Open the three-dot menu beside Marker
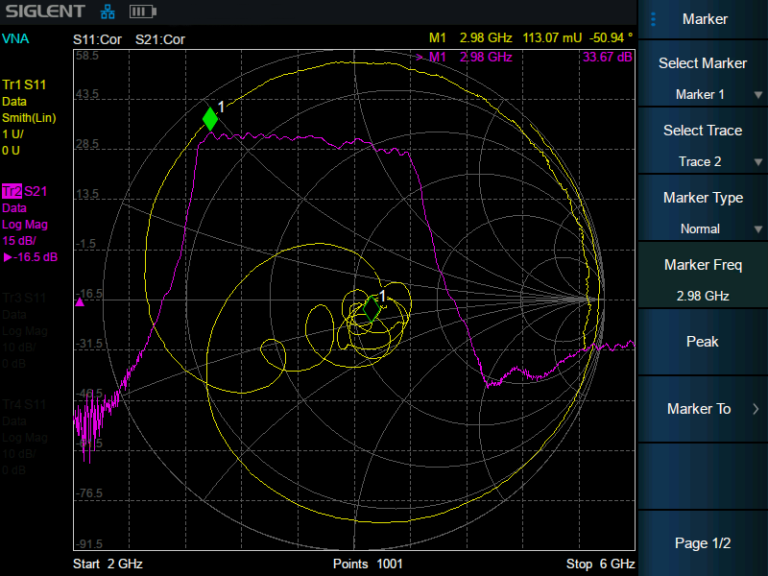768x576 pixels. coord(654,19)
